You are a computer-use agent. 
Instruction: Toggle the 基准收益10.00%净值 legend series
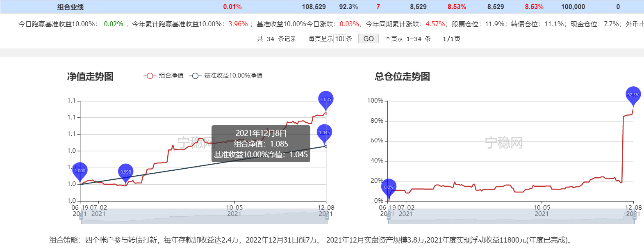pos(226,76)
